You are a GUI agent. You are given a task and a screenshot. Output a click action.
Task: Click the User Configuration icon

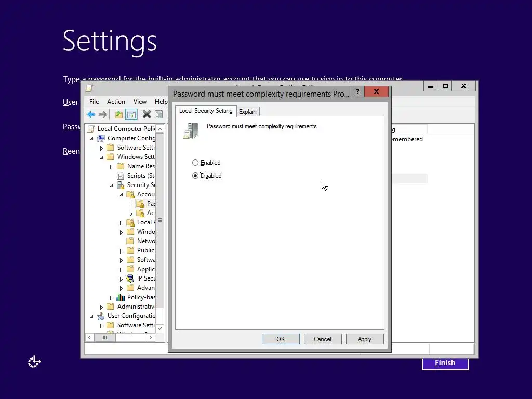point(101,316)
